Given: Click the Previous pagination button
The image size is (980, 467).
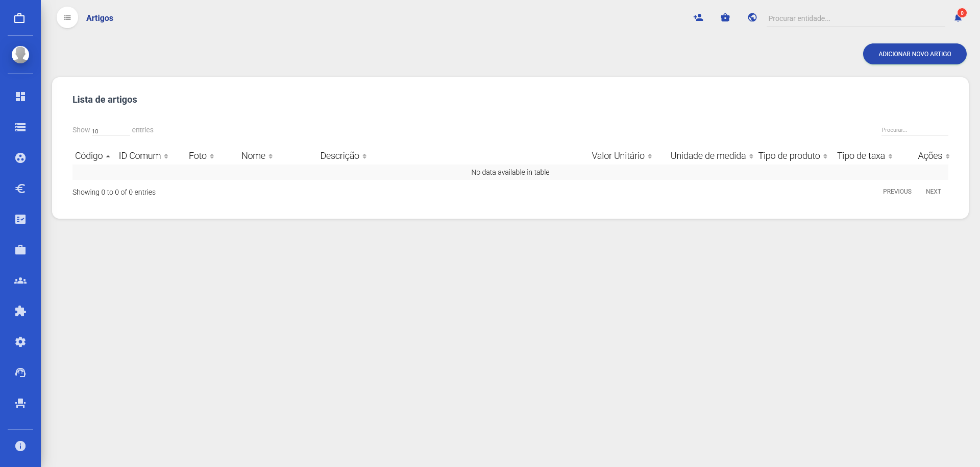Looking at the screenshot, I should pyautogui.click(x=897, y=192).
